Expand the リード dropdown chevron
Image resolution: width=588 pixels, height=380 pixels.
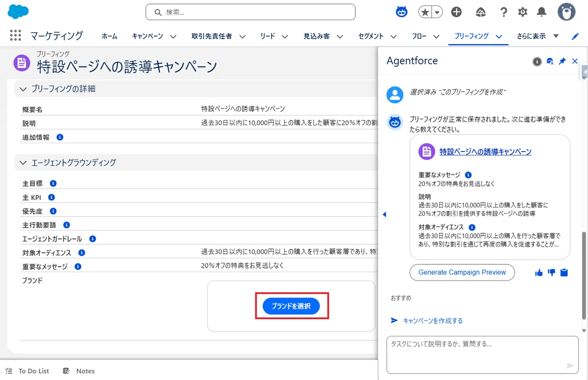285,36
